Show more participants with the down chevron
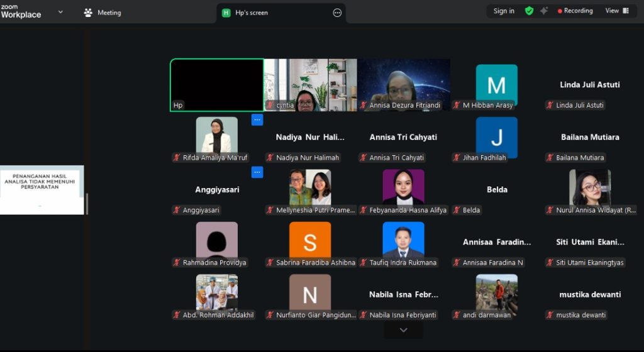 [x=403, y=330]
